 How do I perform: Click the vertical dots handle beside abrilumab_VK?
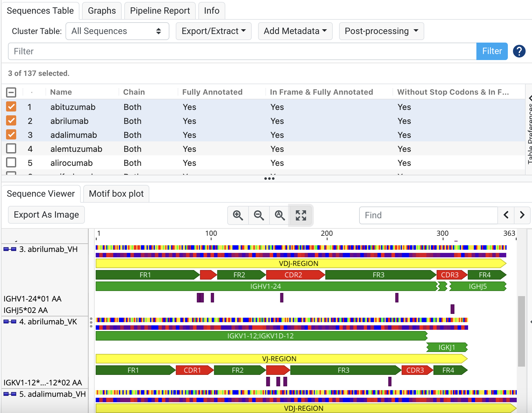tap(91, 322)
